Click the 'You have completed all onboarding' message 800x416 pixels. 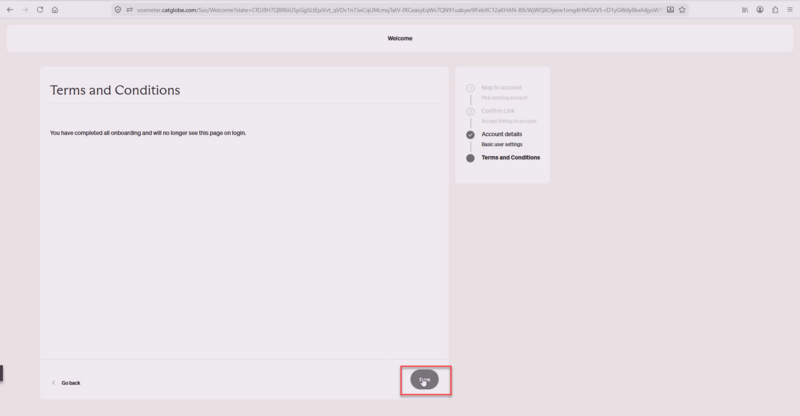[x=148, y=133]
